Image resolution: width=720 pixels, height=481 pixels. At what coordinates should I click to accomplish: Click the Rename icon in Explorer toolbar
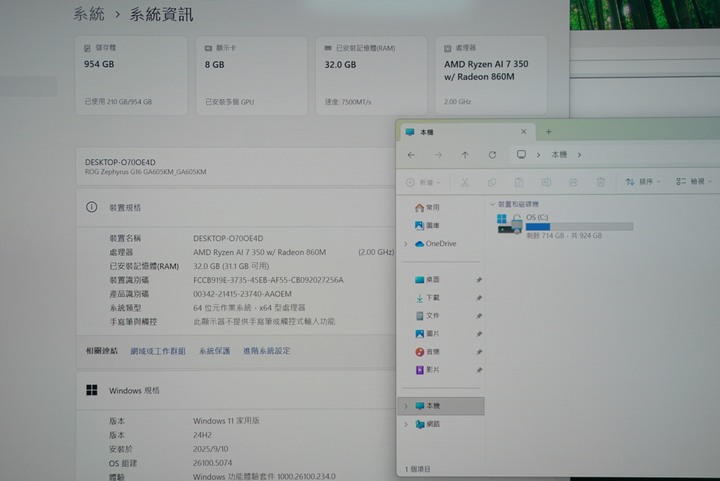click(x=546, y=182)
